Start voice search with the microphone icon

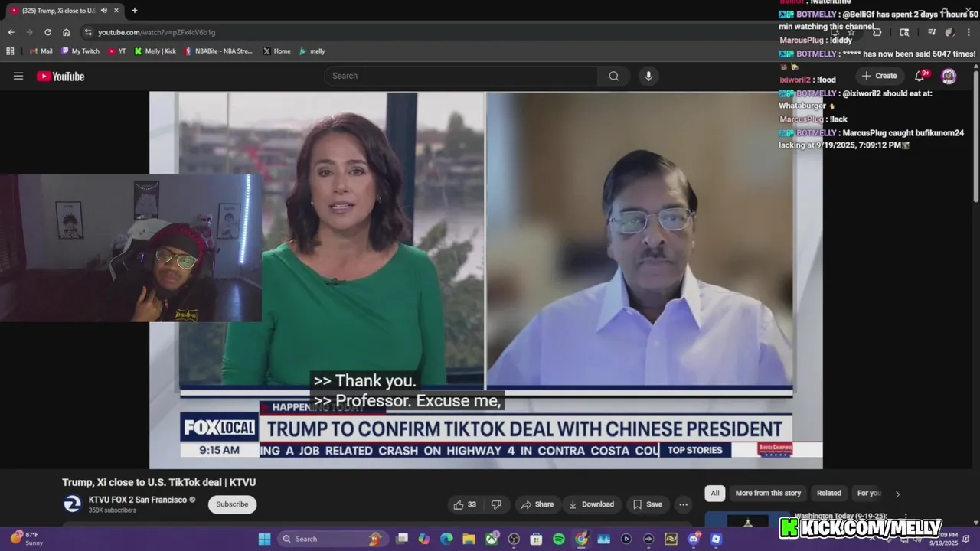[648, 76]
